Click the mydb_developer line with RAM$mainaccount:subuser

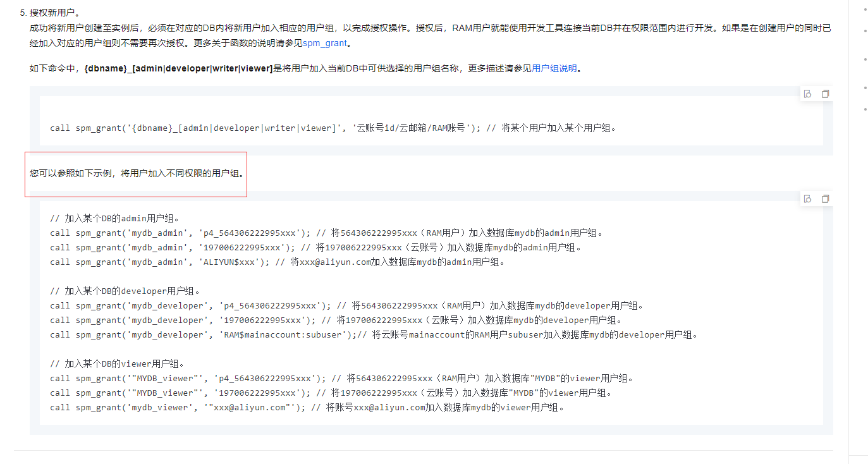[x=376, y=334]
